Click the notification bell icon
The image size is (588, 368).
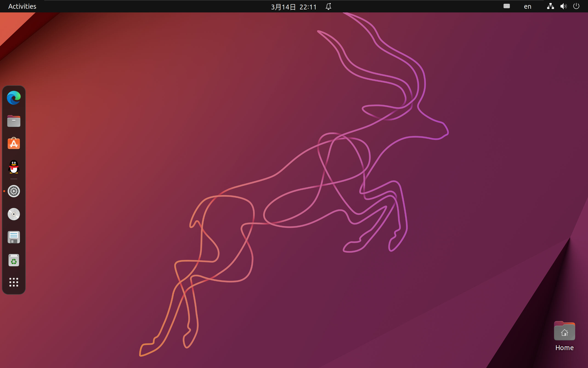pos(328,6)
